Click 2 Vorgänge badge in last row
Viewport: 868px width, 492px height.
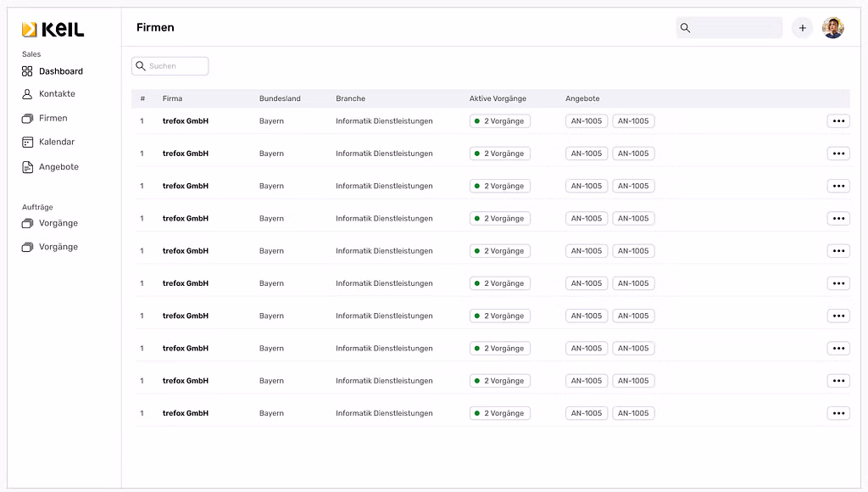click(x=500, y=413)
